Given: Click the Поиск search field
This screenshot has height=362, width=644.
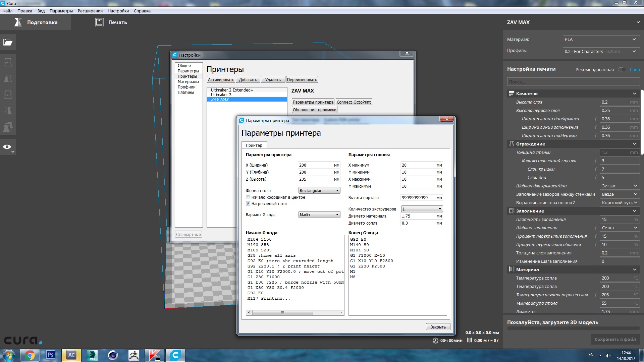Looking at the screenshot, I should click(x=573, y=82).
